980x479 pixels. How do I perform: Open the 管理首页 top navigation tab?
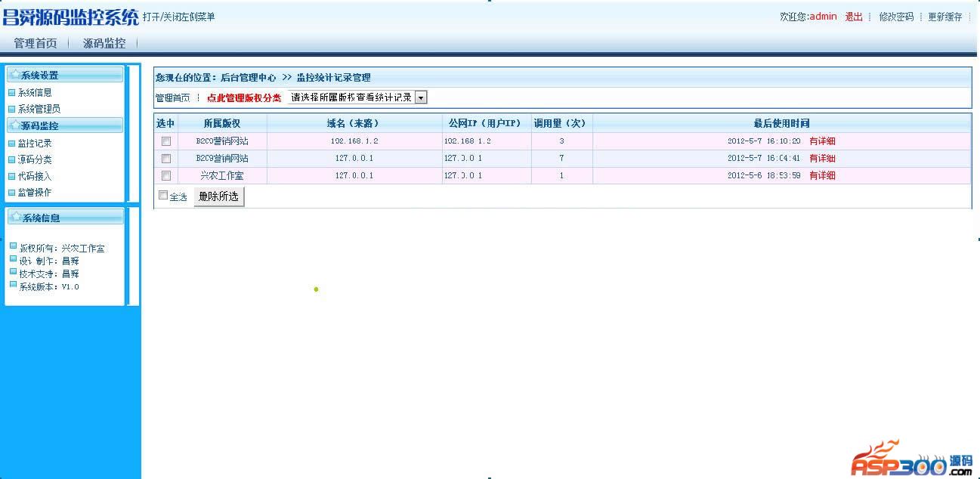point(36,43)
